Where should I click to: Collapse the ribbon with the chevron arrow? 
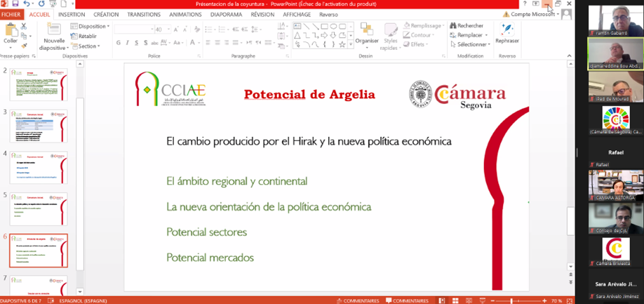569,55
